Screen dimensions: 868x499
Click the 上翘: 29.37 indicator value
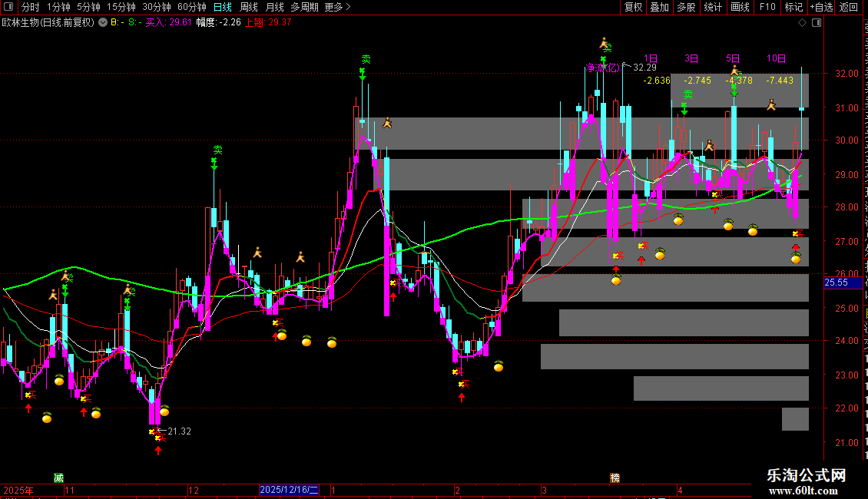pyautogui.click(x=269, y=22)
